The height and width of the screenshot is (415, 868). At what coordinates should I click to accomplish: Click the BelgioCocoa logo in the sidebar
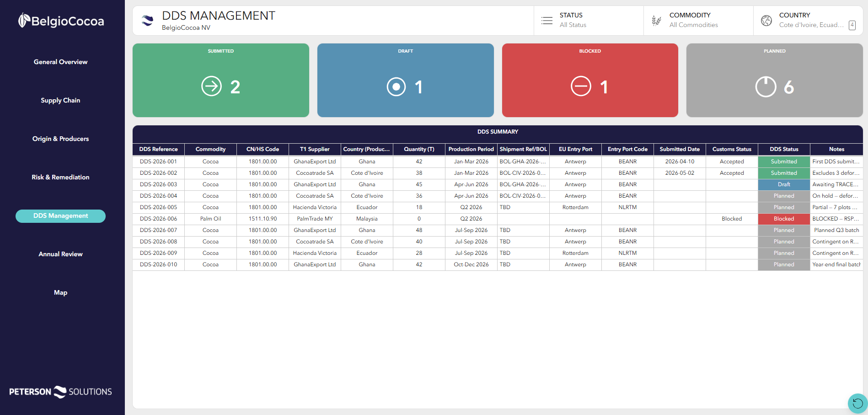tap(61, 21)
